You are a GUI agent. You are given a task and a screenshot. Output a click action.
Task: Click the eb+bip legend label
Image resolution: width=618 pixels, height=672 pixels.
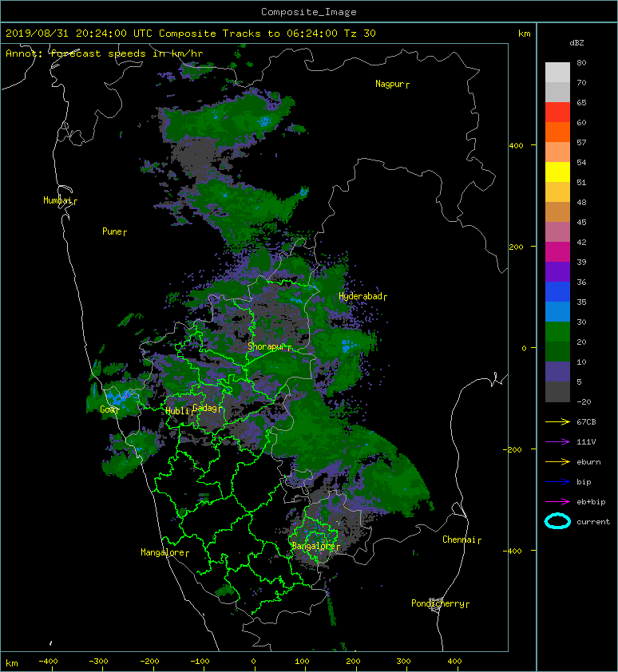(x=591, y=502)
